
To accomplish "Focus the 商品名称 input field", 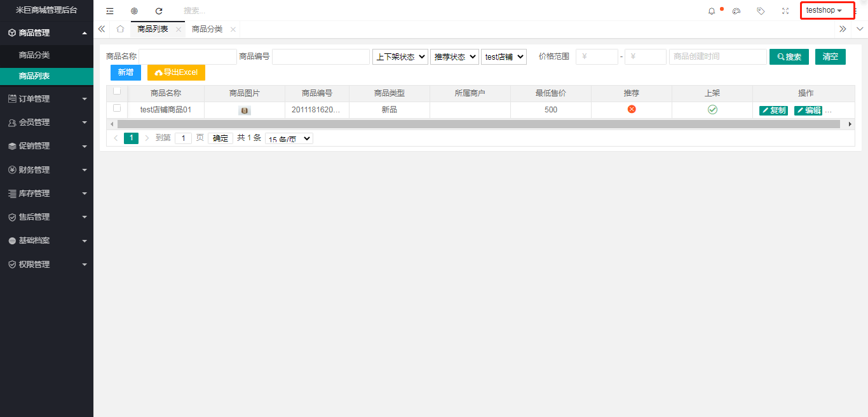I will click(187, 56).
